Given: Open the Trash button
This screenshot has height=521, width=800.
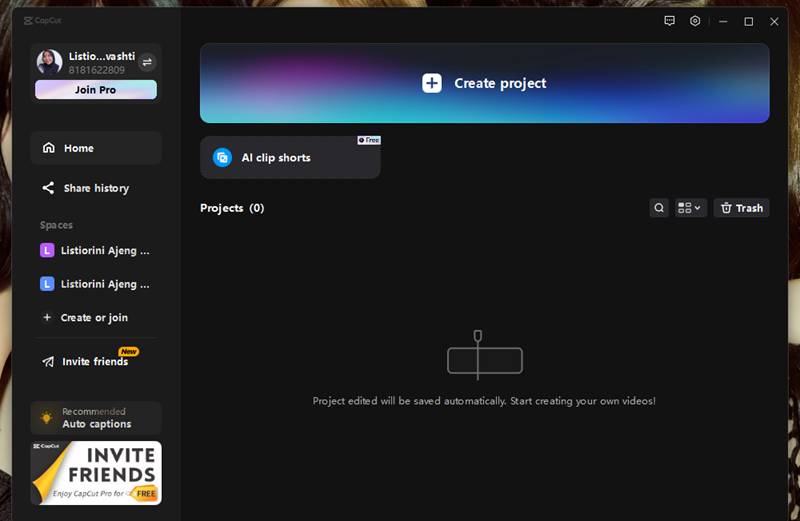Looking at the screenshot, I should tap(741, 208).
